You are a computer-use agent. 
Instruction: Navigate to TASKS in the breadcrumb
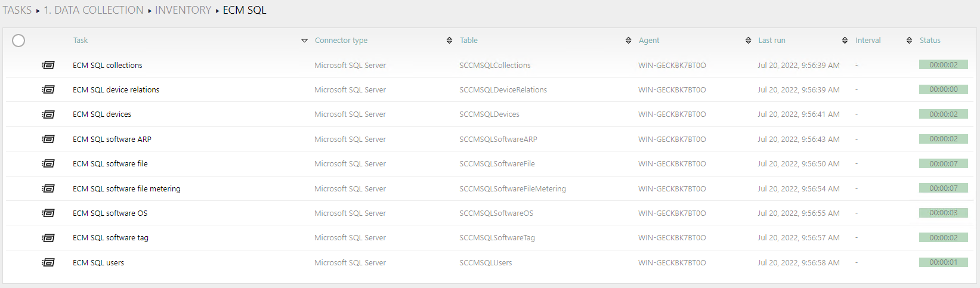(17, 10)
